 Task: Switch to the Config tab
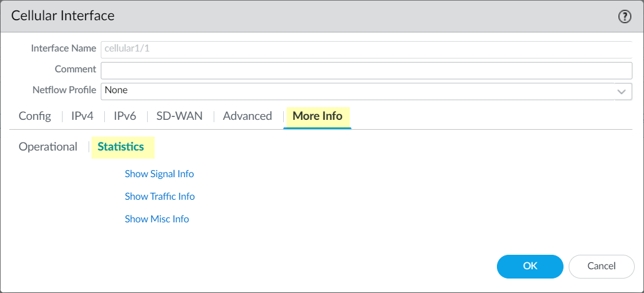(x=35, y=116)
